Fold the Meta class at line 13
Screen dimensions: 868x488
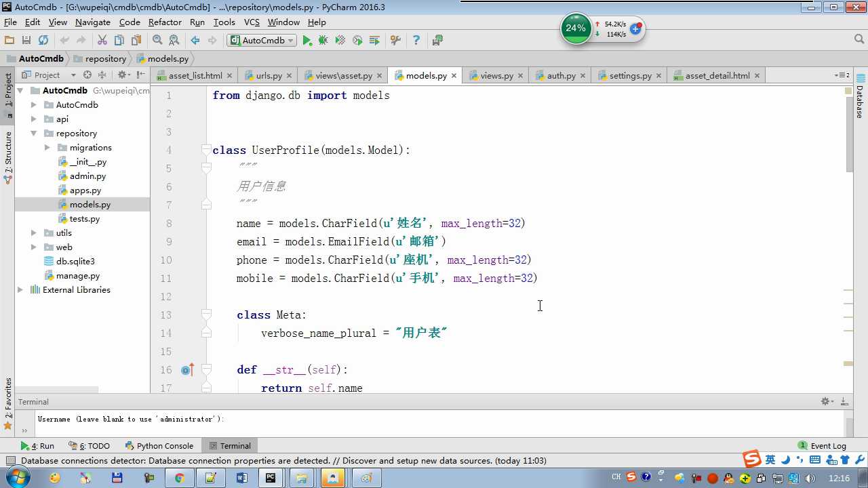pyautogui.click(x=206, y=314)
